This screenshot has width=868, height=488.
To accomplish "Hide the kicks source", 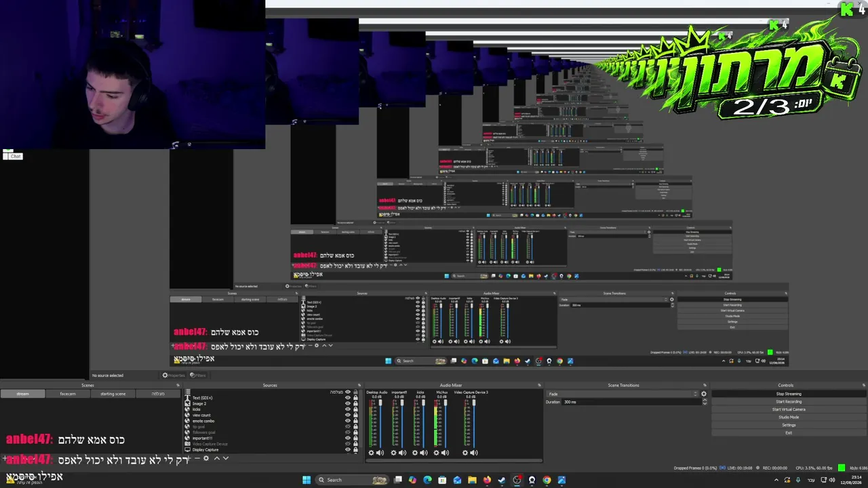I will [x=348, y=409].
